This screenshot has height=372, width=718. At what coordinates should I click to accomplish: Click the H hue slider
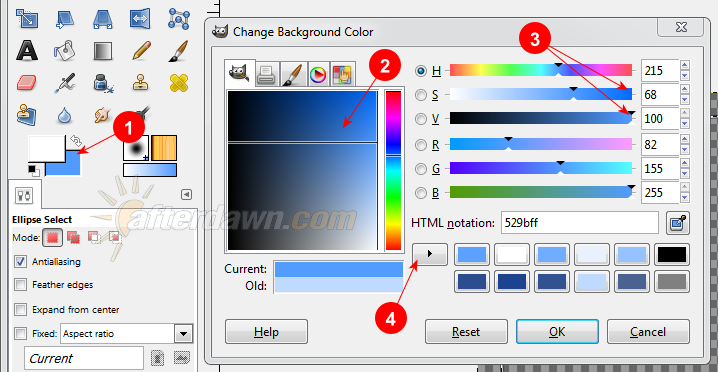[541, 70]
